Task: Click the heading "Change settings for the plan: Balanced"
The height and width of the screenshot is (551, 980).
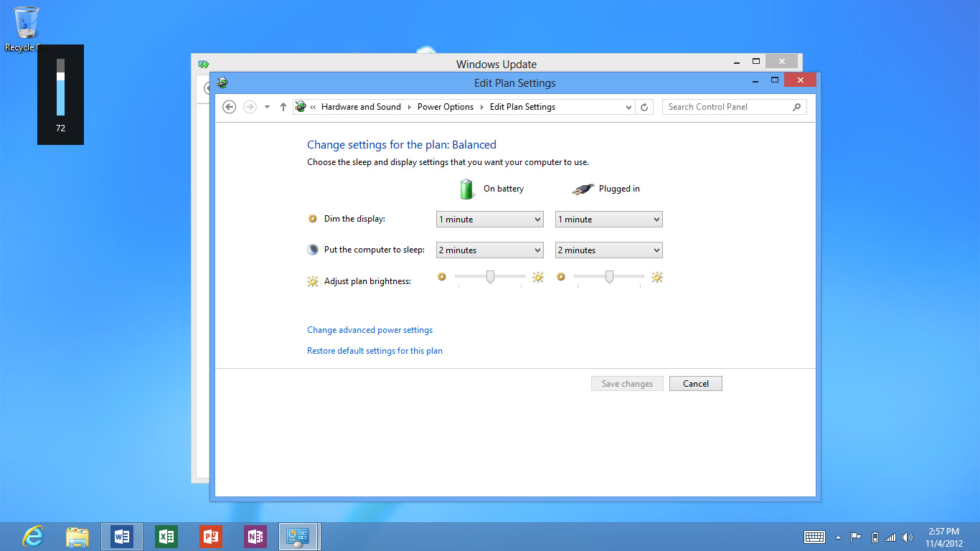Action: coord(402,145)
